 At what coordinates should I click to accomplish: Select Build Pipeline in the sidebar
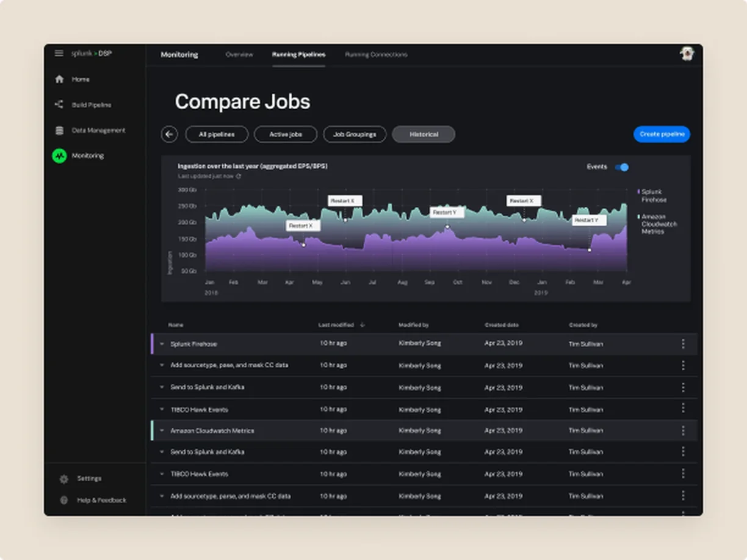[x=92, y=105]
